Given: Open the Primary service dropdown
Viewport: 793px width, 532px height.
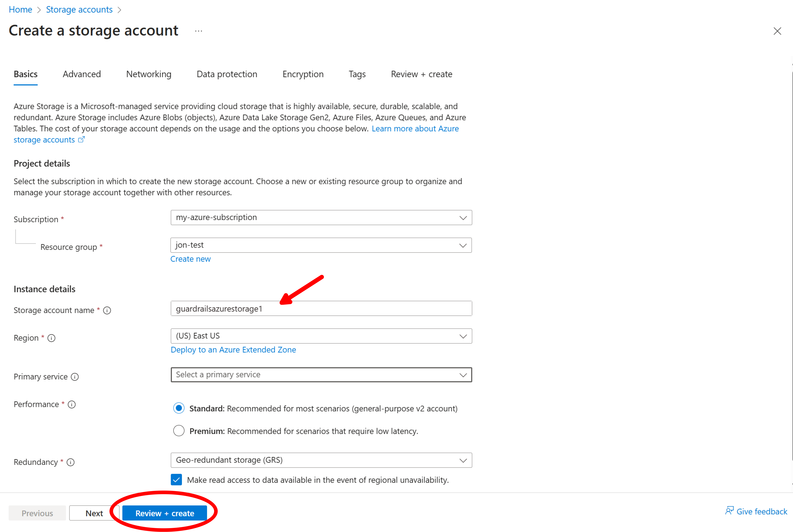Looking at the screenshot, I should click(321, 375).
